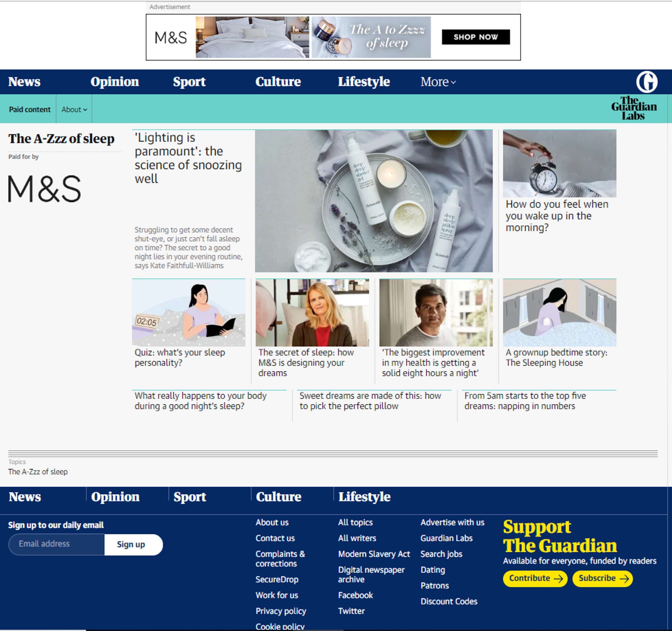Open the sleep personality quiz illustration
This screenshot has height=631, width=672.
(x=189, y=312)
